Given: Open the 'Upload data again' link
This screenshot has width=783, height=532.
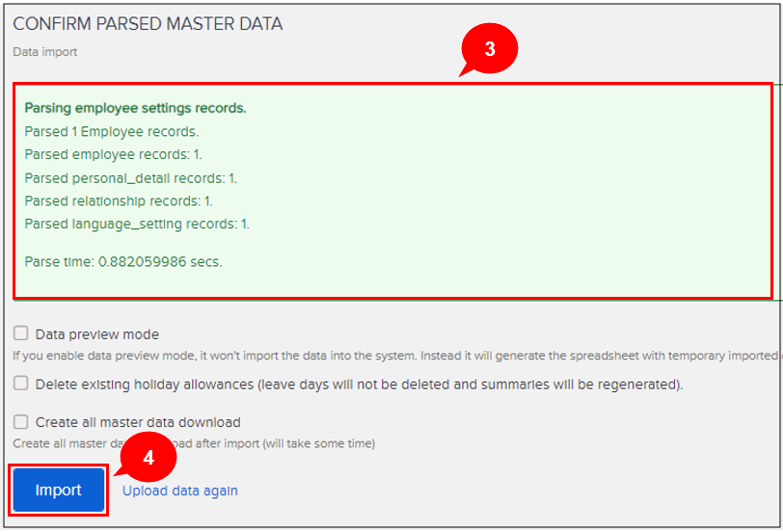Looking at the screenshot, I should (x=179, y=491).
